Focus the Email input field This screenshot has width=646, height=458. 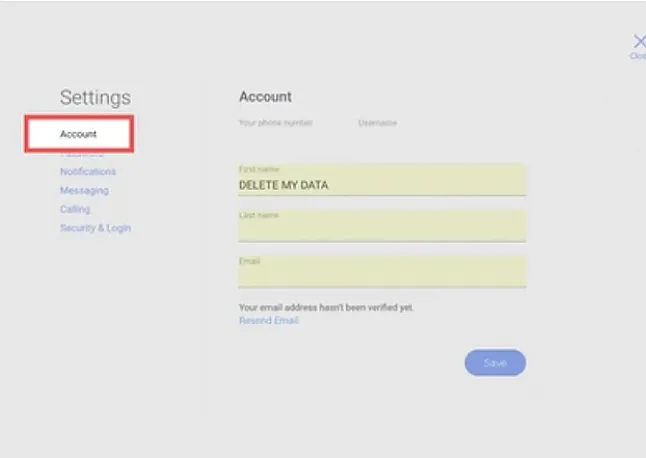click(382, 271)
